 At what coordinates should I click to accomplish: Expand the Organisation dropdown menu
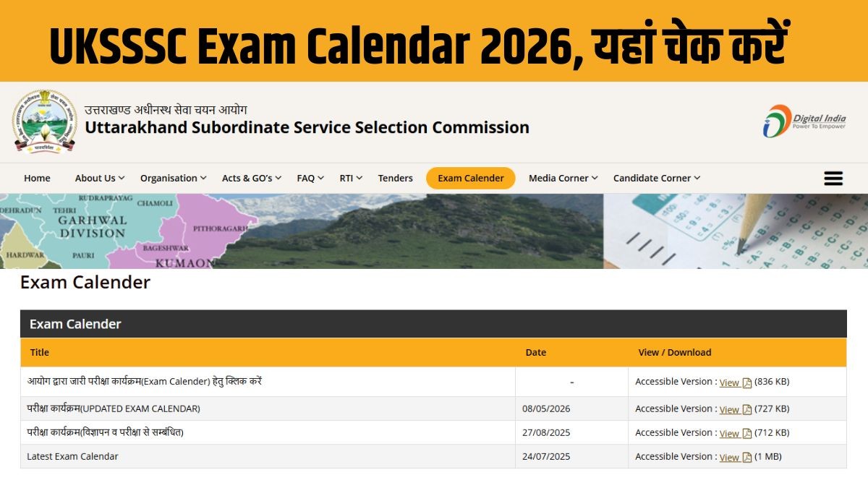pyautogui.click(x=174, y=178)
